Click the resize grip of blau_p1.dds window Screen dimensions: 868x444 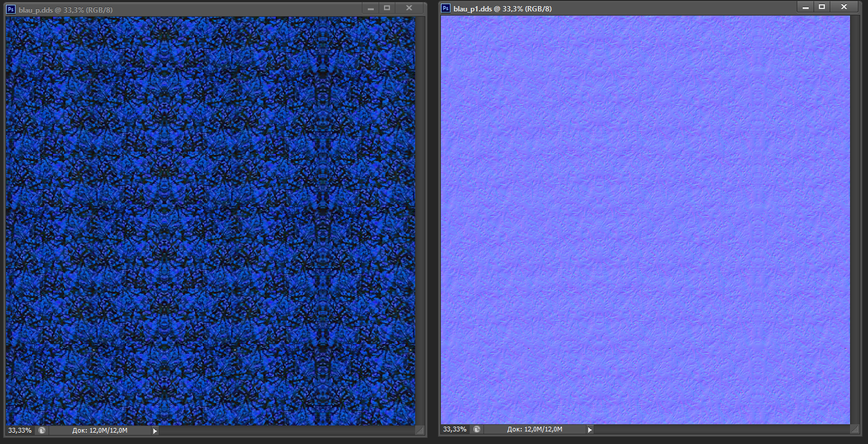tap(855, 429)
